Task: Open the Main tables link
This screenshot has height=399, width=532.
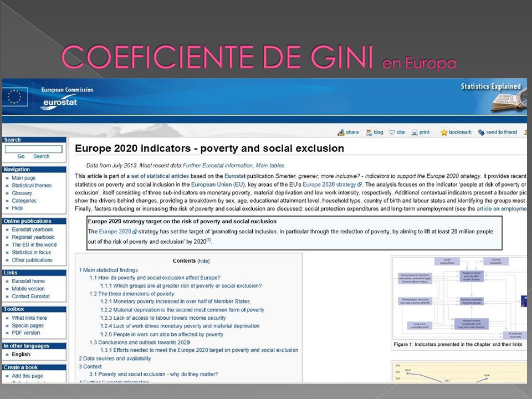Action: coord(270,166)
